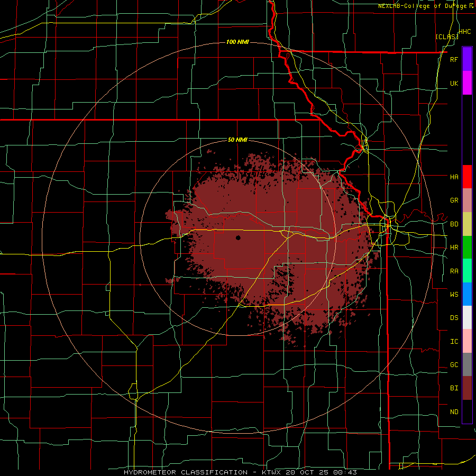This screenshot has height=476, width=476.
Task: Click the RF legend label
Action: (x=454, y=59)
